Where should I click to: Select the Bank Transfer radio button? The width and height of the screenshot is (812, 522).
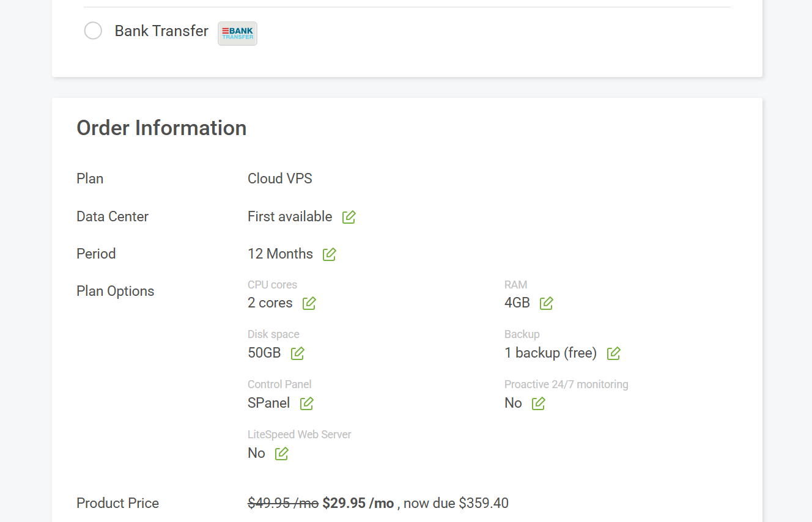pyautogui.click(x=93, y=30)
